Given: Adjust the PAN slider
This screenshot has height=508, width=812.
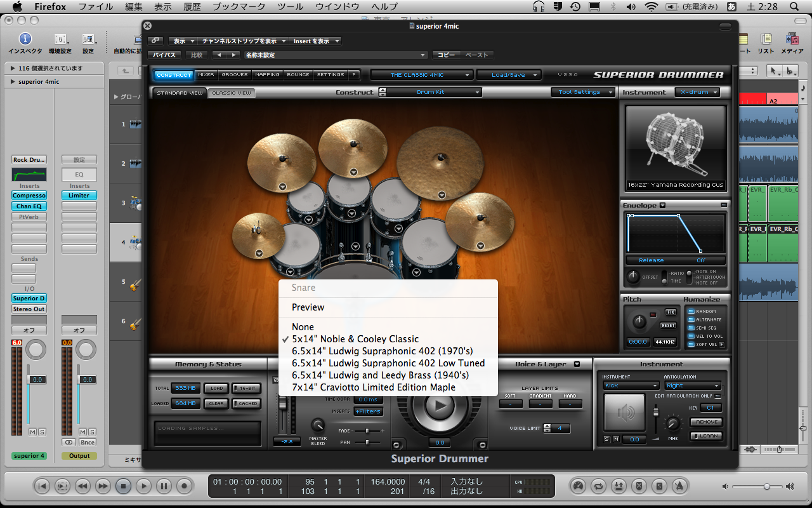Looking at the screenshot, I should (x=368, y=443).
